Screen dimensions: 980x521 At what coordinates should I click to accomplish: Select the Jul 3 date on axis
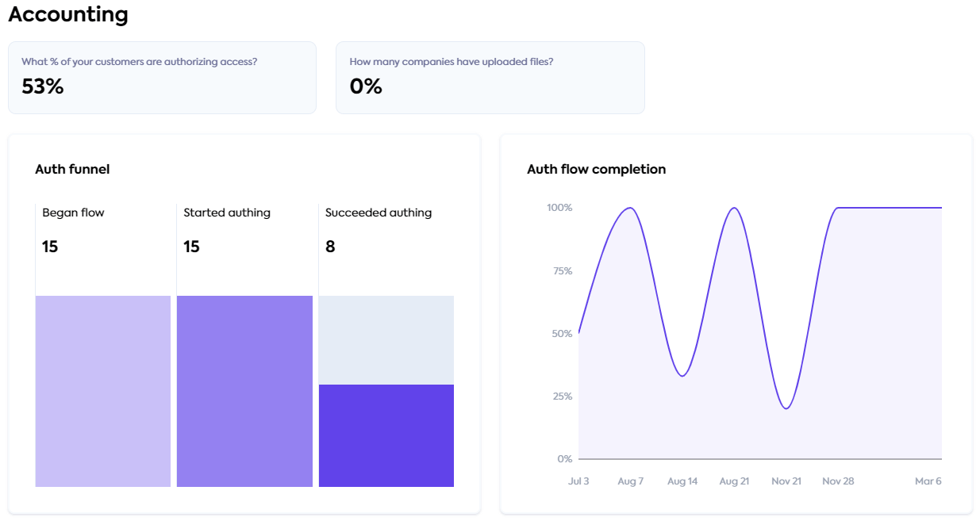pyautogui.click(x=578, y=481)
